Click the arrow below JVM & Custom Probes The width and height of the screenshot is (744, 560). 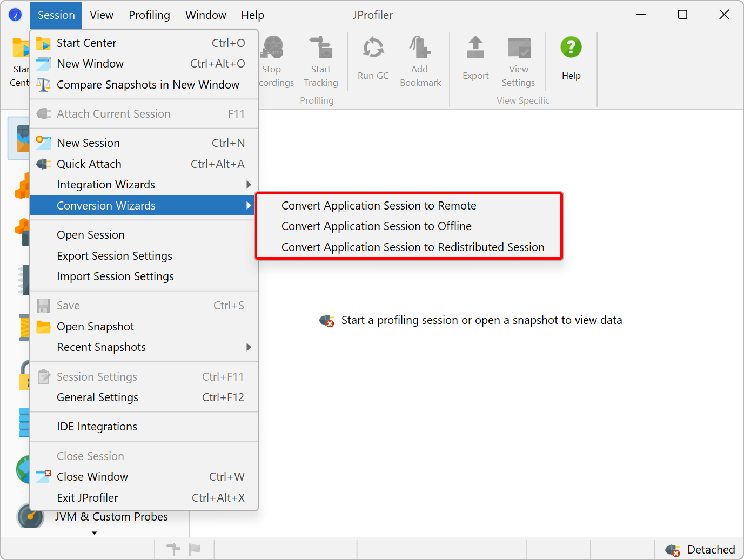pos(95,533)
